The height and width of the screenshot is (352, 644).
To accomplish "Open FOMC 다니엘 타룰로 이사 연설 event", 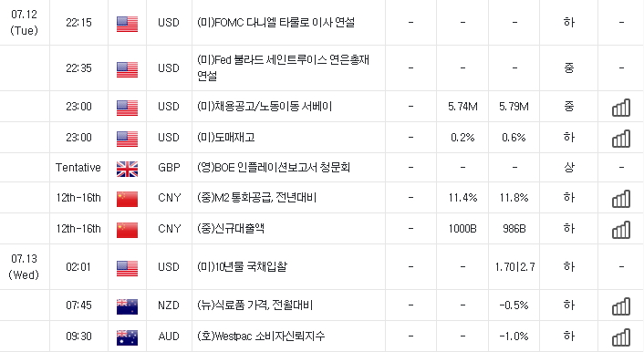I will (x=276, y=22).
